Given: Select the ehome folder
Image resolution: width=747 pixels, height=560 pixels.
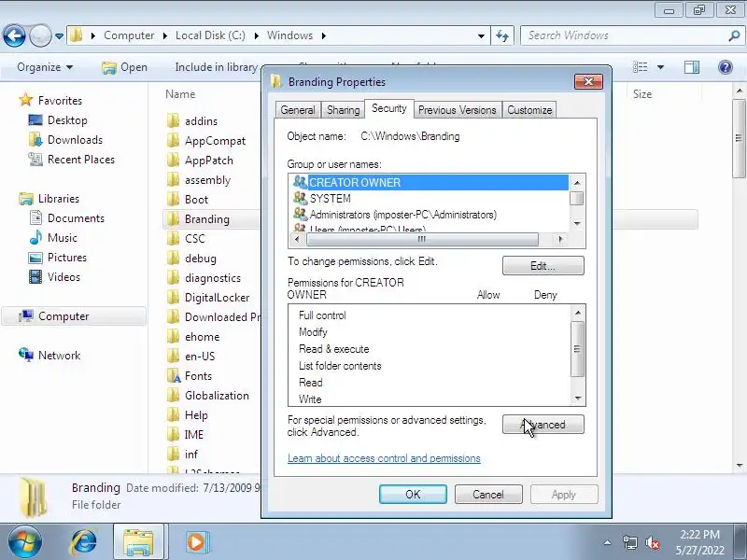Looking at the screenshot, I should click(193, 337).
